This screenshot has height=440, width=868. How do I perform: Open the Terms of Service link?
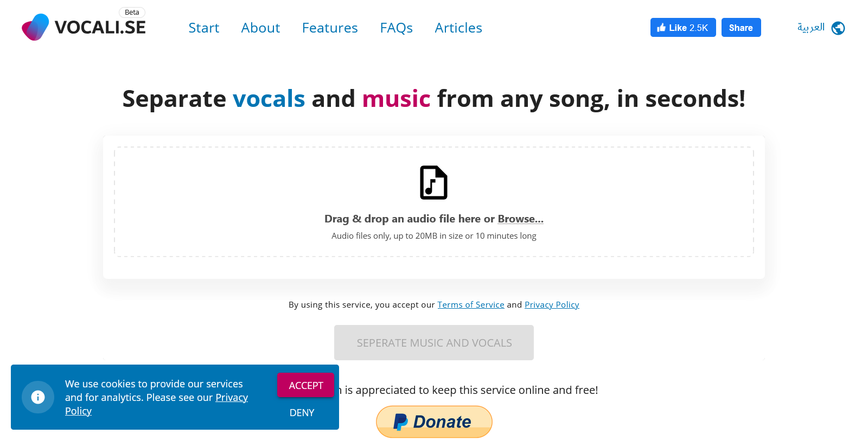(x=471, y=305)
